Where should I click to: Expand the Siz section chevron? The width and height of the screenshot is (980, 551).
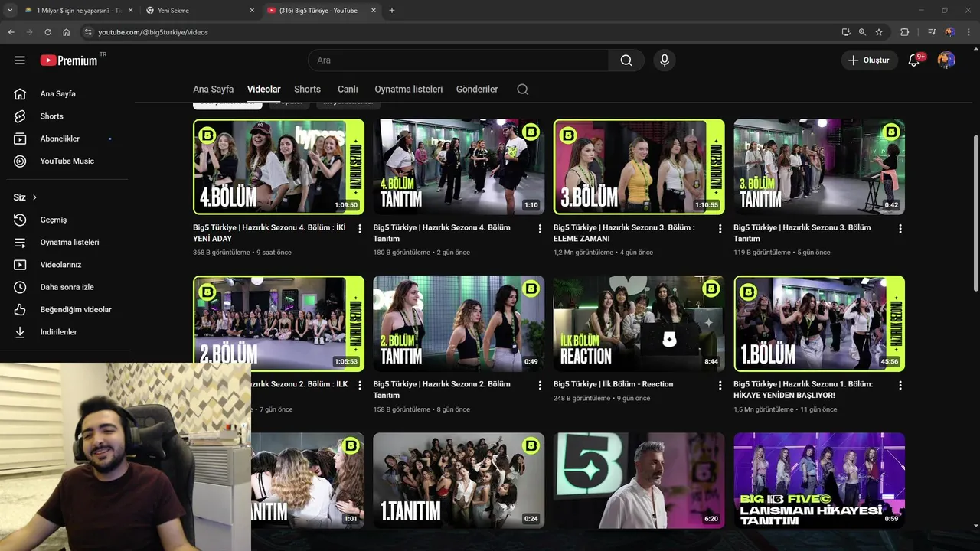pos(34,197)
